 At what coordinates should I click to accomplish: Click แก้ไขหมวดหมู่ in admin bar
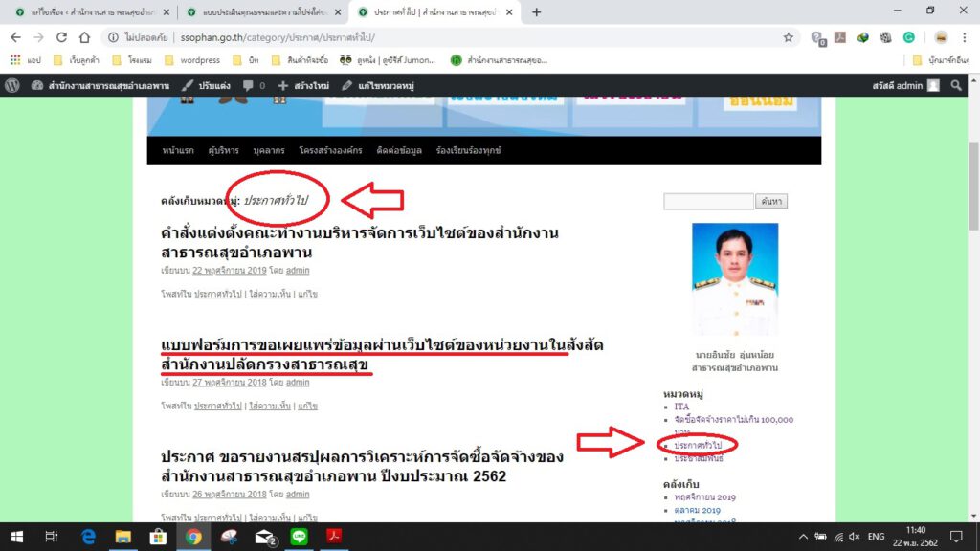[378, 85]
